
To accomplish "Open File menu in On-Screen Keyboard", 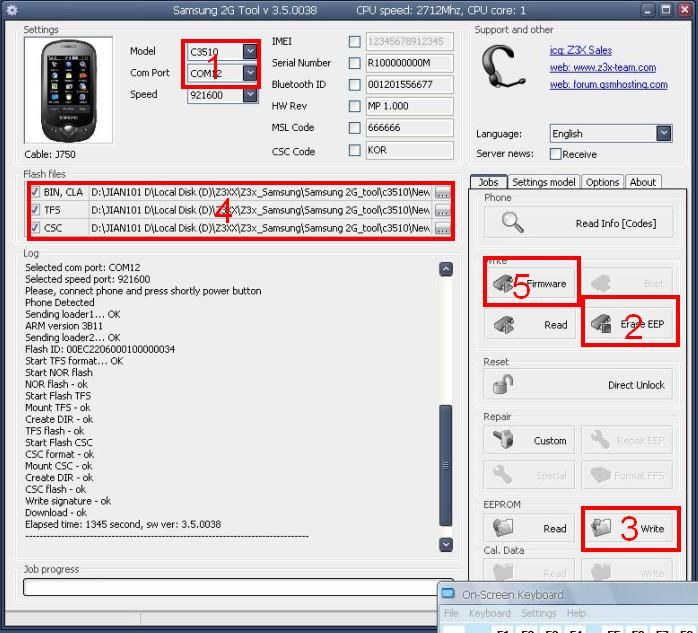I will (x=451, y=613).
